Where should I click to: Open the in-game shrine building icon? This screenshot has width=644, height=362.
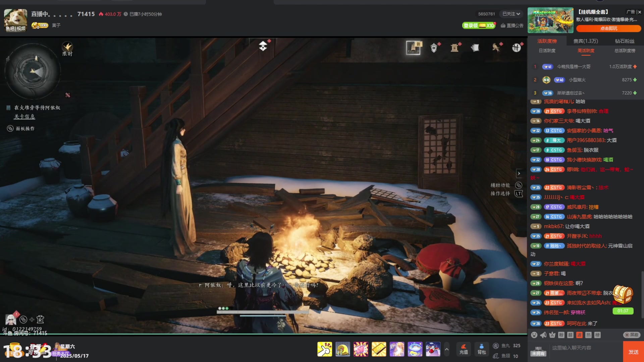pos(454,48)
